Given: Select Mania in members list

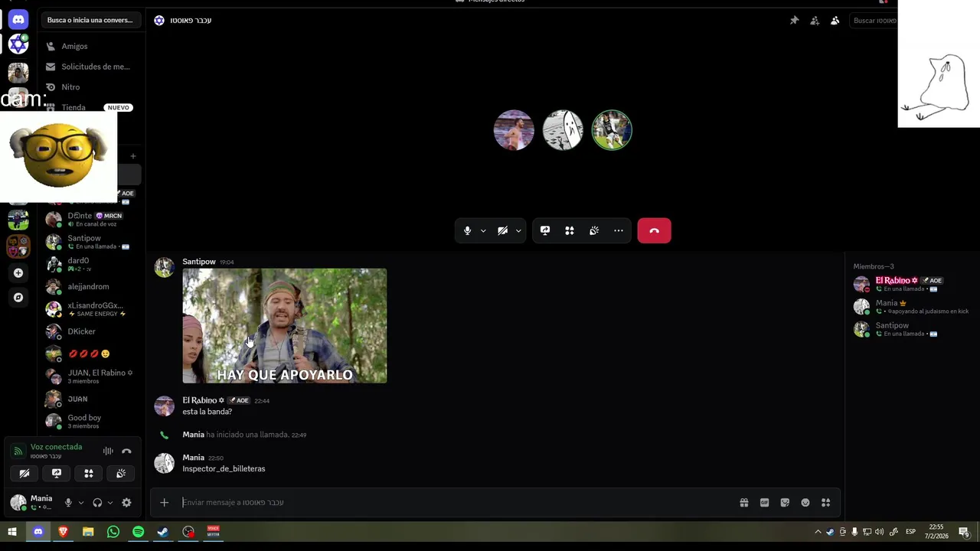Looking at the screenshot, I should click(911, 307).
